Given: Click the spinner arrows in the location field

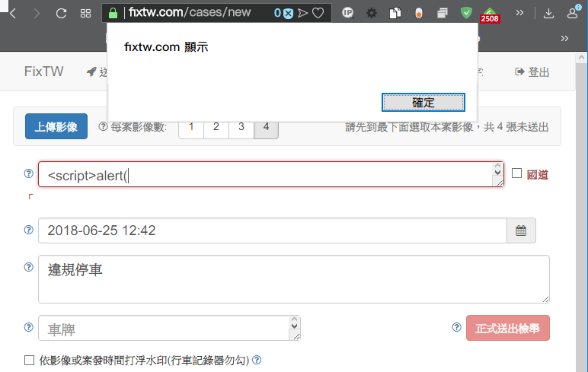Looking at the screenshot, I should click(497, 170).
